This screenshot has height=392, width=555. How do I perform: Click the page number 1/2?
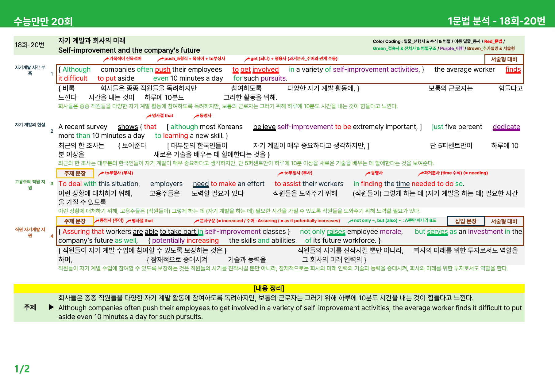click(x=22, y=369)
